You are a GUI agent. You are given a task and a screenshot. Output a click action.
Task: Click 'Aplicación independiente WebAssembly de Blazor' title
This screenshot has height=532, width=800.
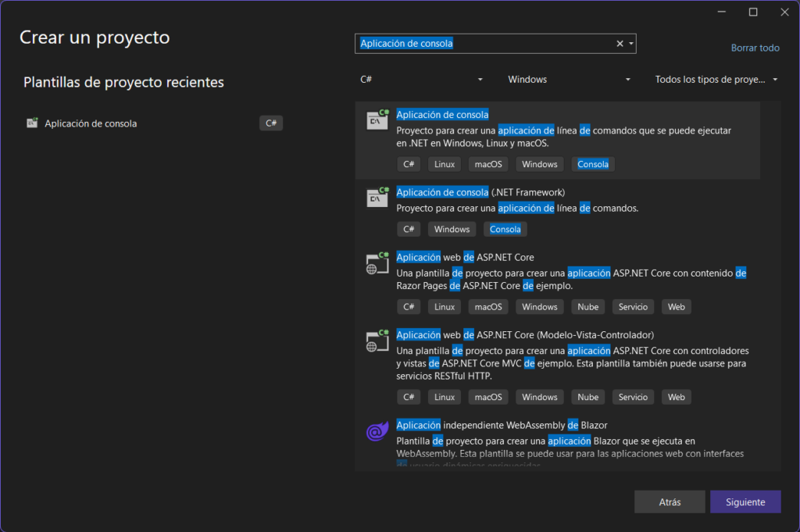point(502,425)
